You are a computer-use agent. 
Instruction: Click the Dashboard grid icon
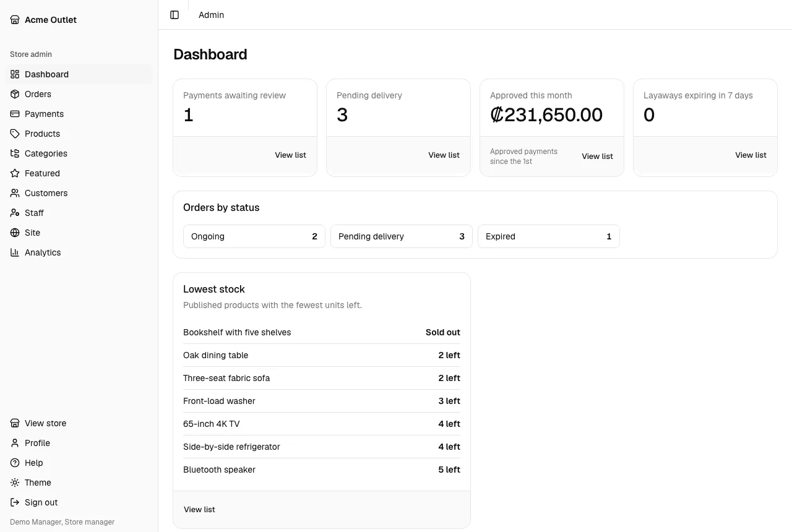point(15,74)
